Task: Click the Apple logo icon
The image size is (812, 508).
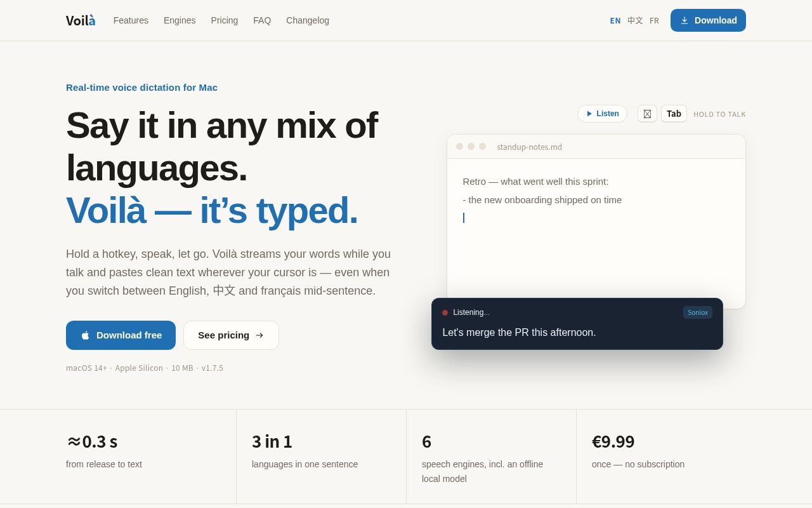Action: point(85,335)
